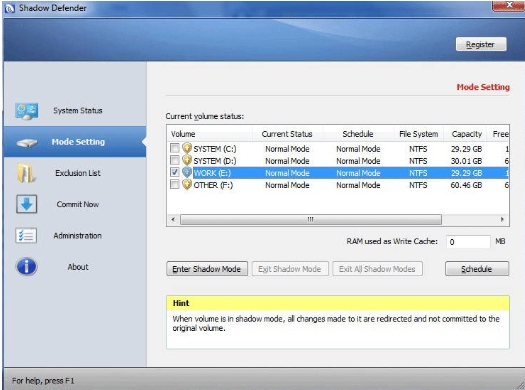
Task: Click the System Status monitor icon
Action: (26, 111)
